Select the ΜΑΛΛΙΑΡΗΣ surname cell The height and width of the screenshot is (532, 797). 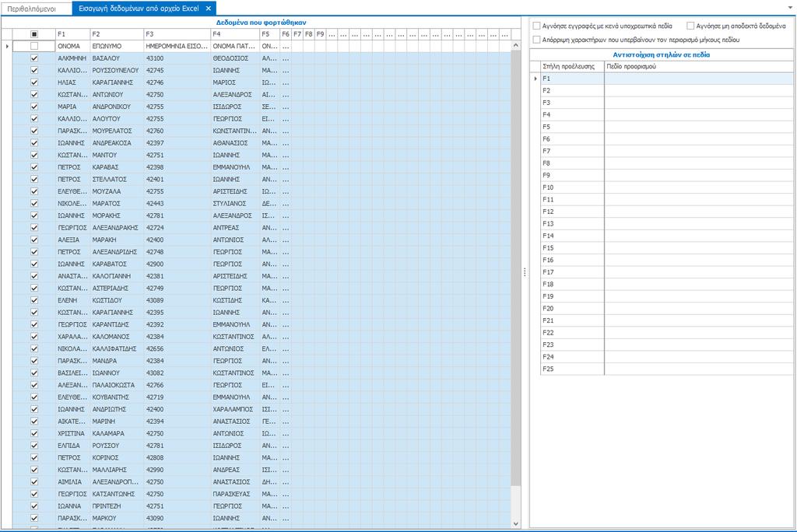[x=117, y=470]
